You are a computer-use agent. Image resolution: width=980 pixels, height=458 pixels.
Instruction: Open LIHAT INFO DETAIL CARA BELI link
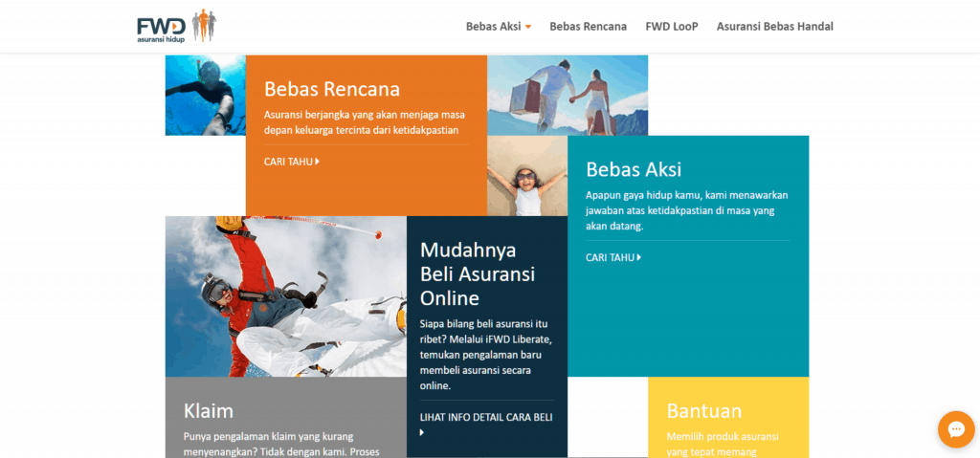point(486,417)
